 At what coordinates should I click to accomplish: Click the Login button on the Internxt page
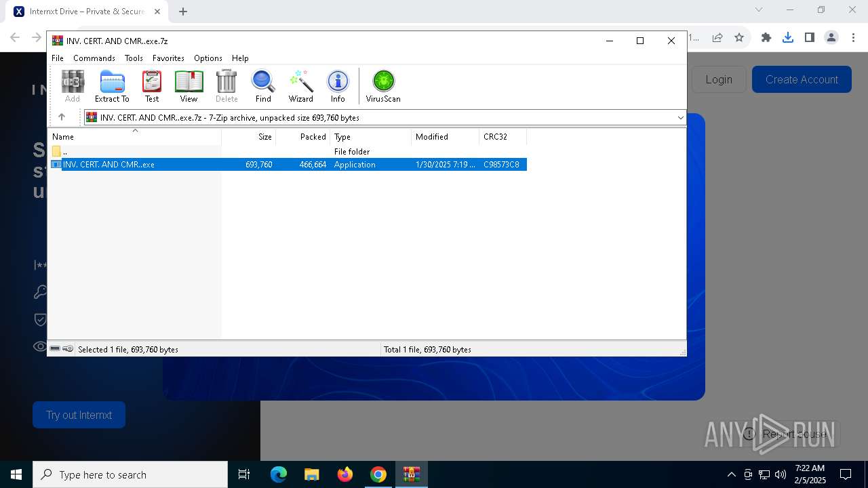719,79
